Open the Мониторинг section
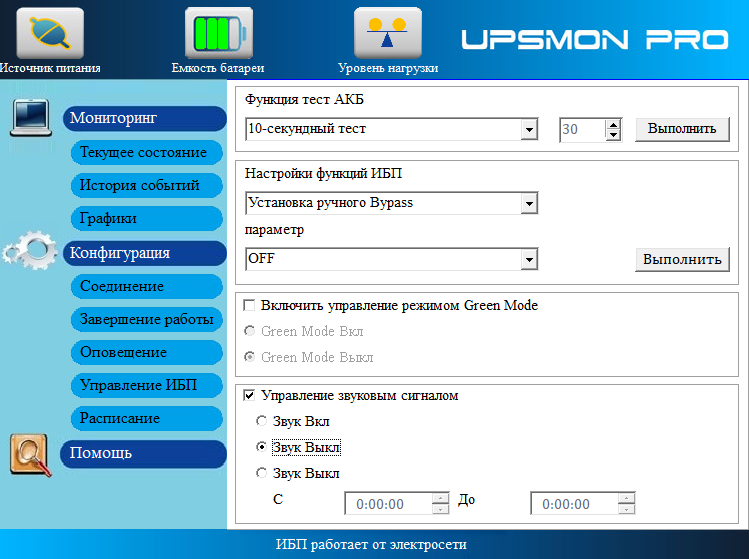This screenshot has height=559, width=749. [x=144, y=118]
